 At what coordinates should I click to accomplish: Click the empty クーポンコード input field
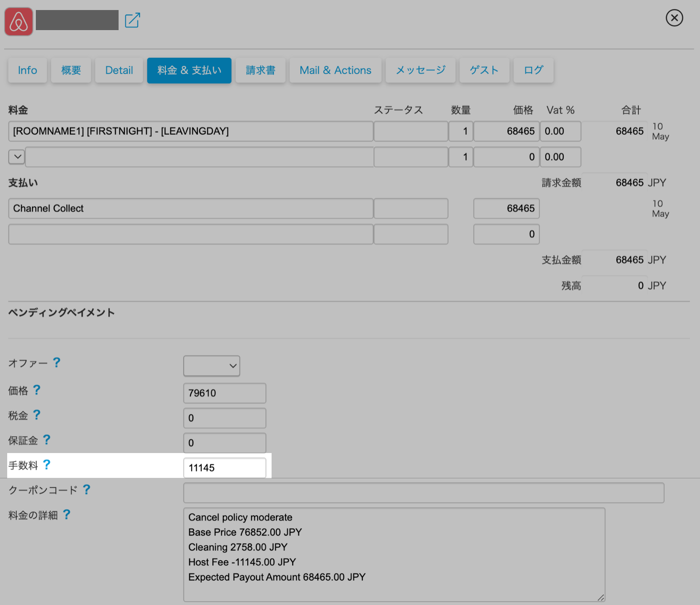point(424,493)
